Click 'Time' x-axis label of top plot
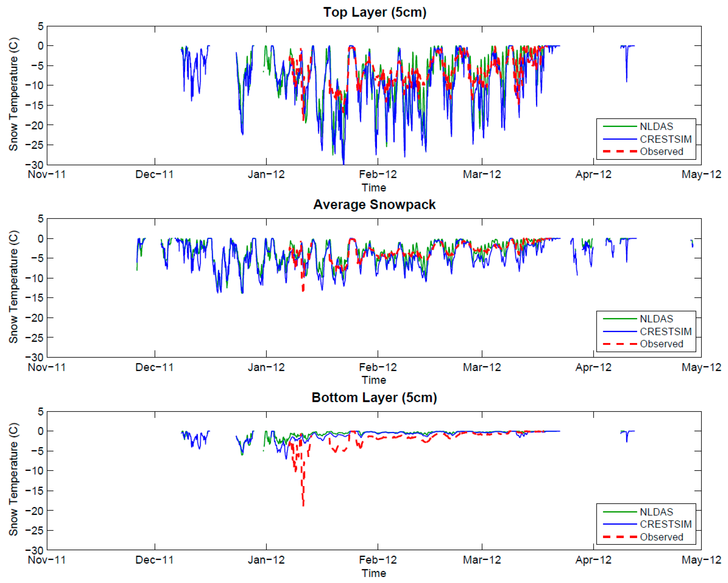Viewport: 728px width, 583px height. coord(374,188)
